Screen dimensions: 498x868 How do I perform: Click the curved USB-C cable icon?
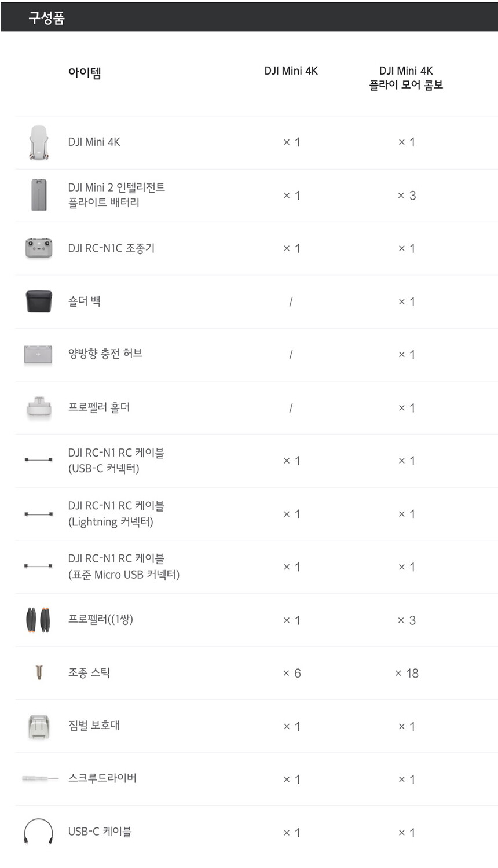coord(38,832)
